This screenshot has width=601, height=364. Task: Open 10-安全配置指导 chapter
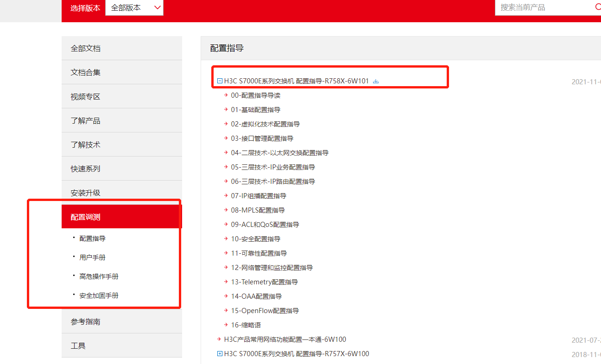(x=256, y=239)
